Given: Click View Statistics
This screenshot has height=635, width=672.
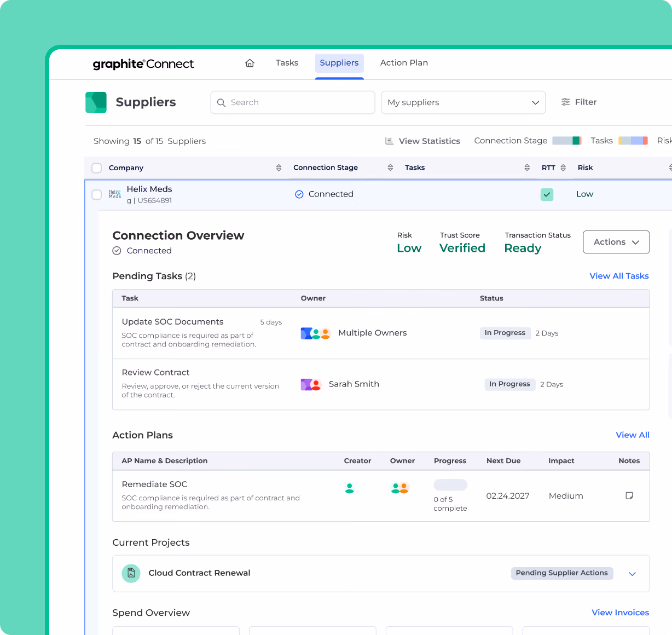Looking at the screenshot, I should pos(422,141).
